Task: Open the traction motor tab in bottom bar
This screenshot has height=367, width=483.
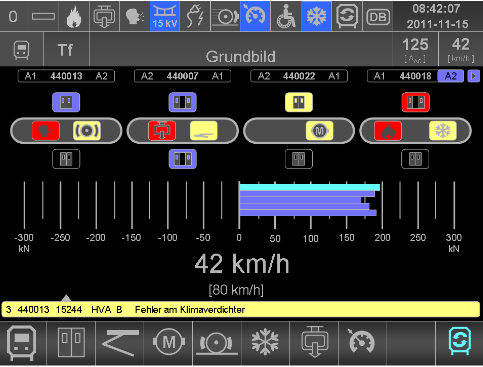Action: click(x=168, y=343)
